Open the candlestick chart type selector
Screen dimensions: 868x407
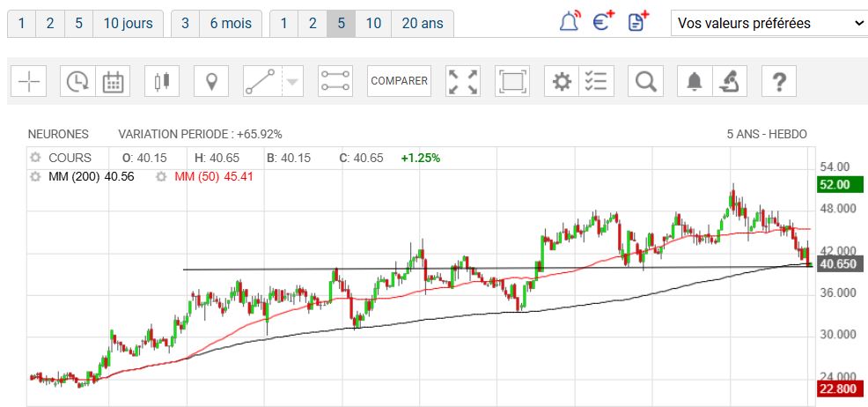(x=161, y=82)
